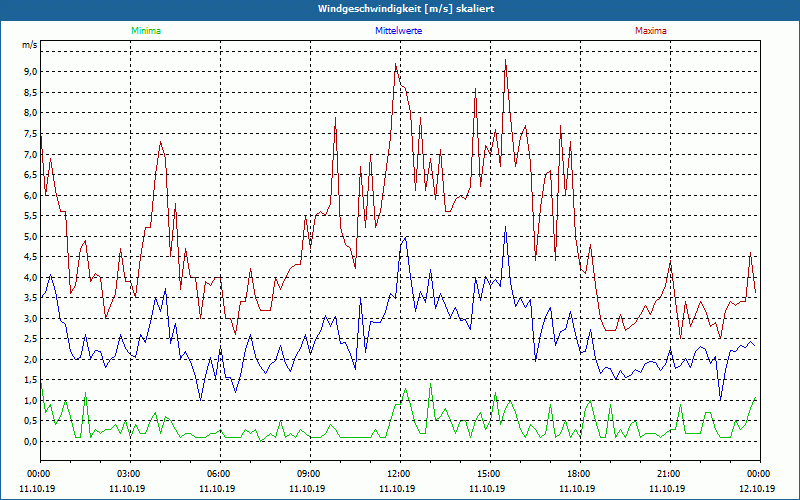Click the 06:00 time axis label
Viewport: 800px width, 500px height.
(x=220, y=474)
